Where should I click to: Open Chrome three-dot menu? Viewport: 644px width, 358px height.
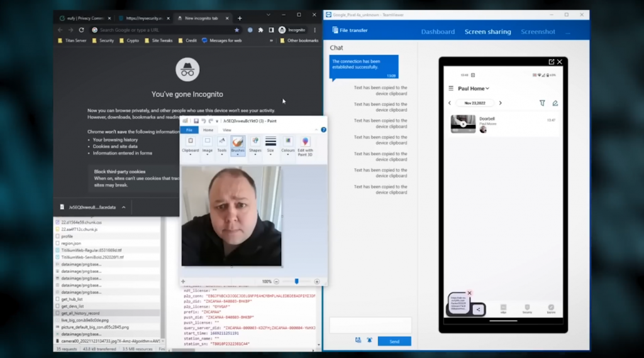(314, 30)
